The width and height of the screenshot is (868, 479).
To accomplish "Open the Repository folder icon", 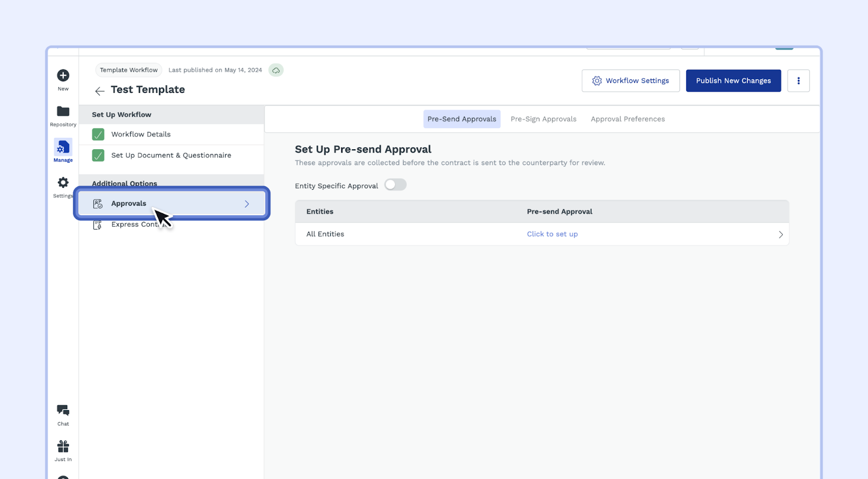I will coord(63,112).
